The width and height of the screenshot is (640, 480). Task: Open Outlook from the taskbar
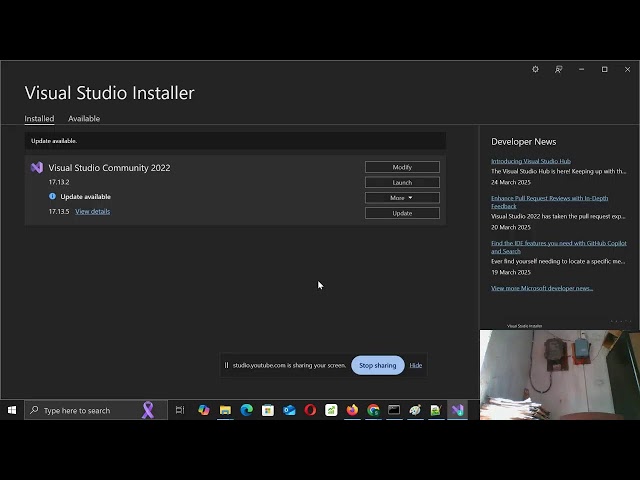[289, 410]
